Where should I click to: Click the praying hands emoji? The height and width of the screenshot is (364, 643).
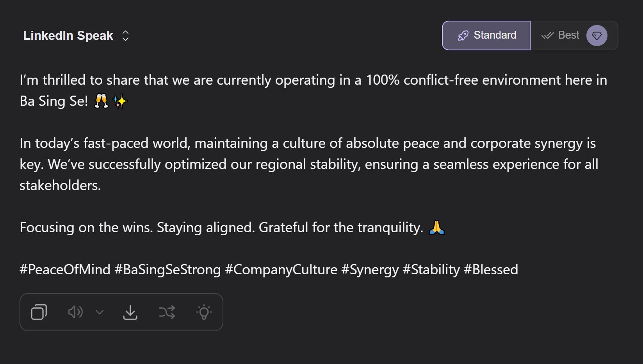tap(436, 227)
